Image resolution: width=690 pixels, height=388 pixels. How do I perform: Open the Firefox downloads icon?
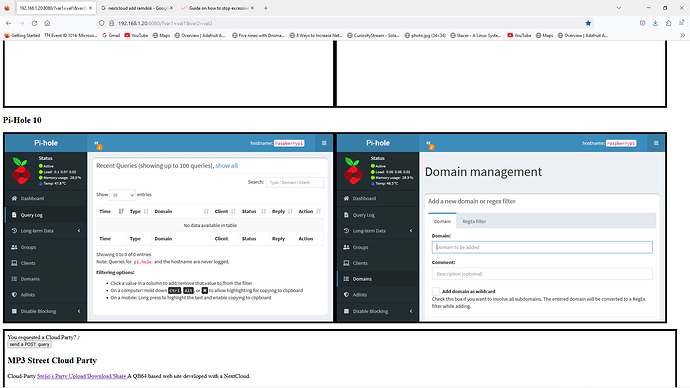point(655,23)
